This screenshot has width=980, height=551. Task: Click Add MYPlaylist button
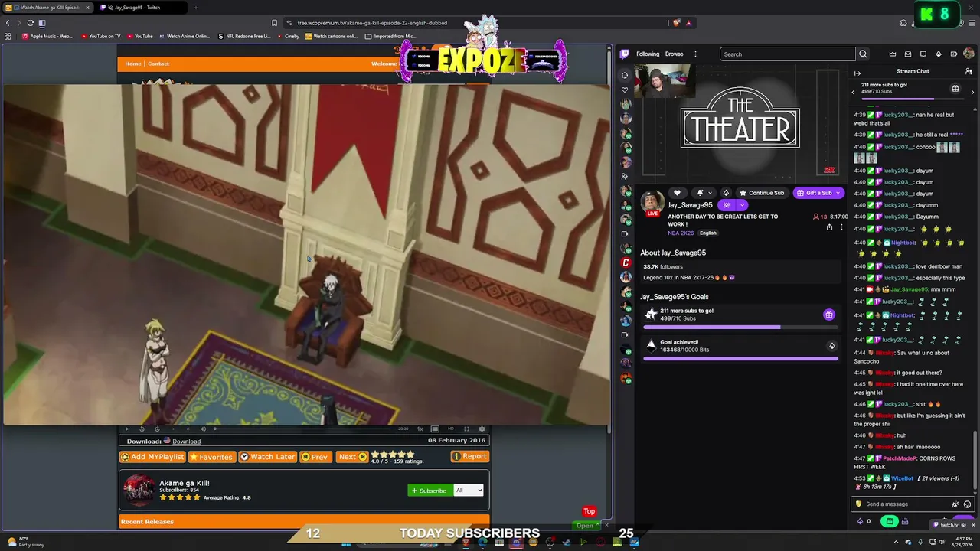point(152,457)
